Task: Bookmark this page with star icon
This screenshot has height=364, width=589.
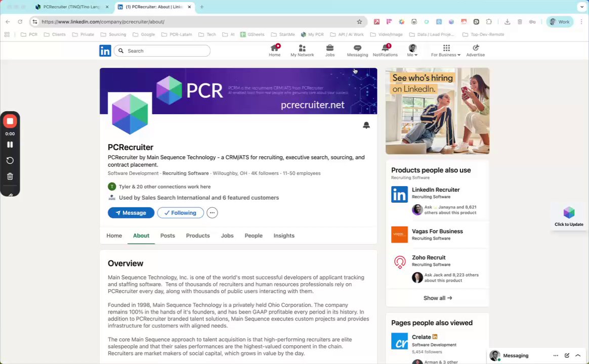Action: pos(359,22)
